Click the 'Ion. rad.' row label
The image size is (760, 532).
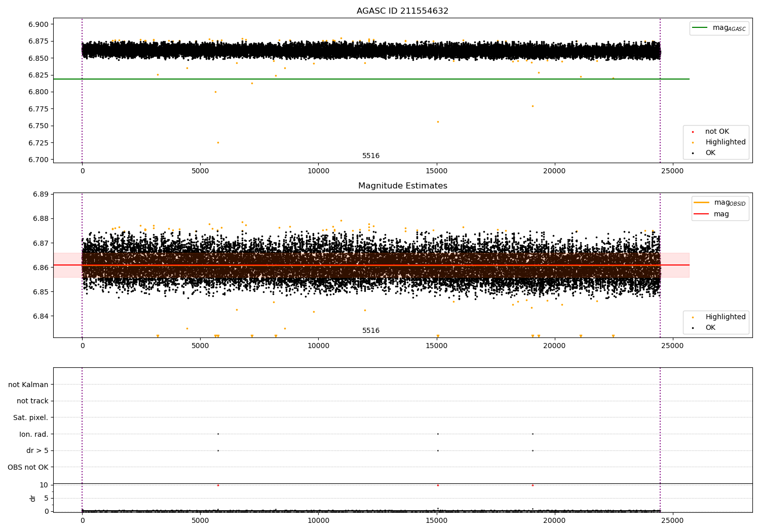pos(33,434)
